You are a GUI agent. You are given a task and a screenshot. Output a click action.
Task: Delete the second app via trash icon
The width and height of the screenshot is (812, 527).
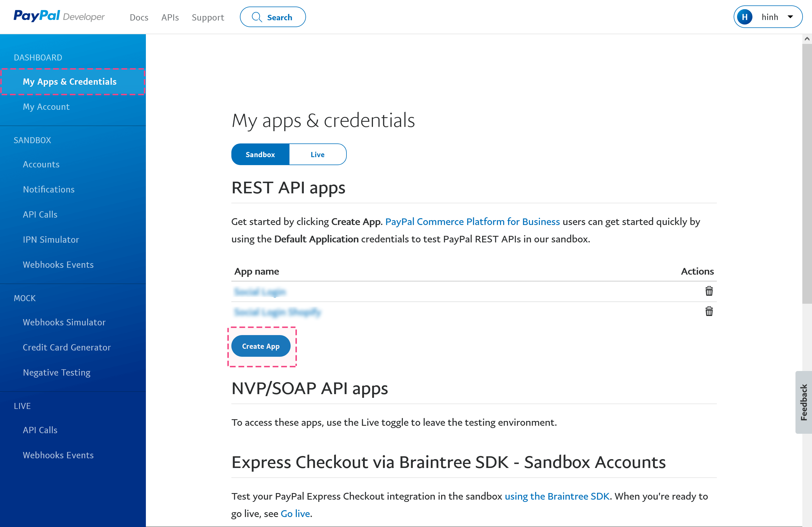pos(709,311)
